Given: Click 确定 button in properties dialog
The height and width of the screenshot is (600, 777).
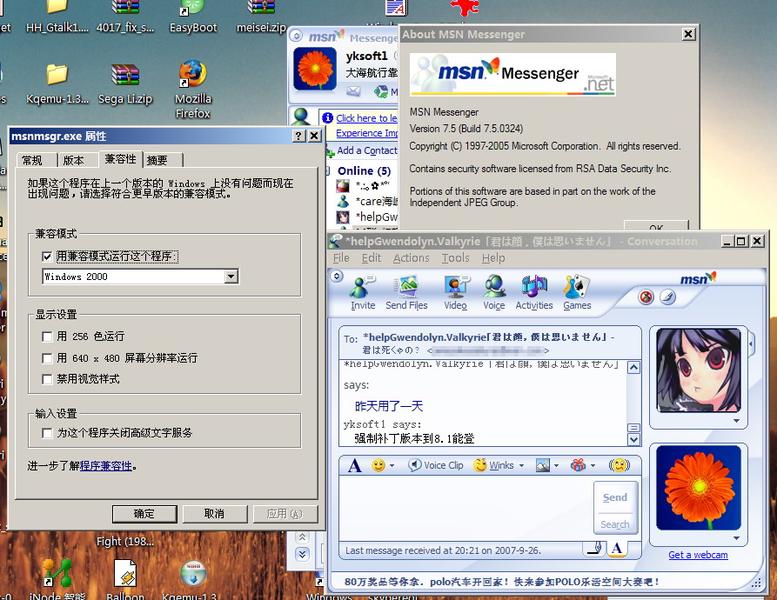Looking at the screenshot, I should (144, 514).
